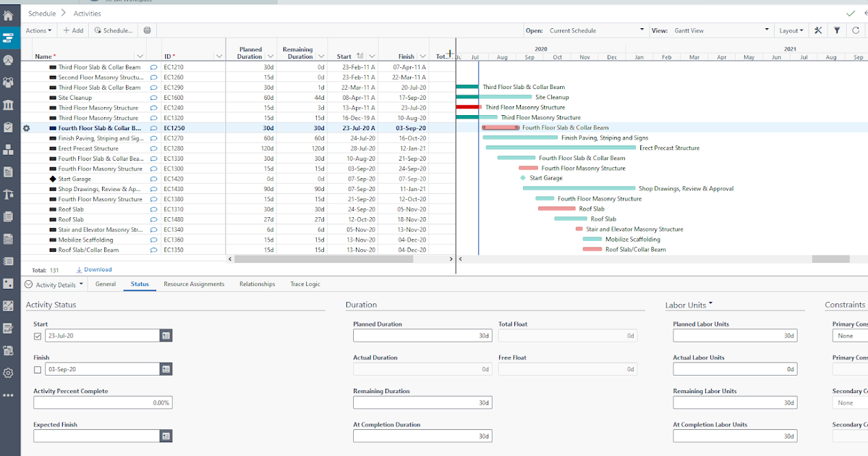This screenshot has height=456, width=868.
Task: Change View from the Gantt View dropdown
Action: click(723, 30)
